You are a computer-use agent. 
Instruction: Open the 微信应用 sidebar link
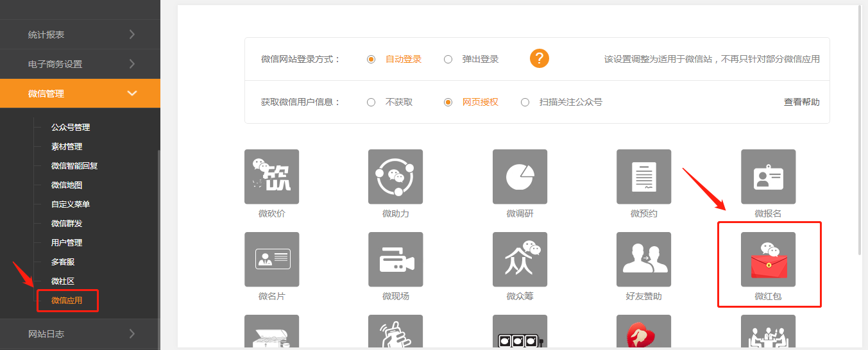pos(67,301)
